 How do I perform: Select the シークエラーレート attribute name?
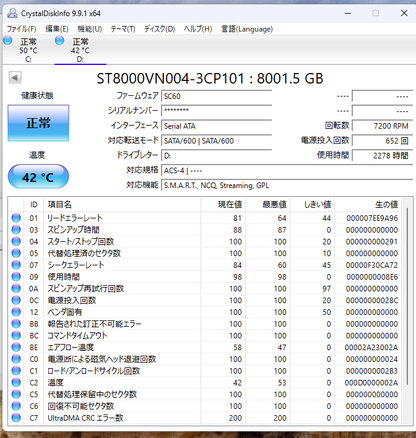(76, 265)
